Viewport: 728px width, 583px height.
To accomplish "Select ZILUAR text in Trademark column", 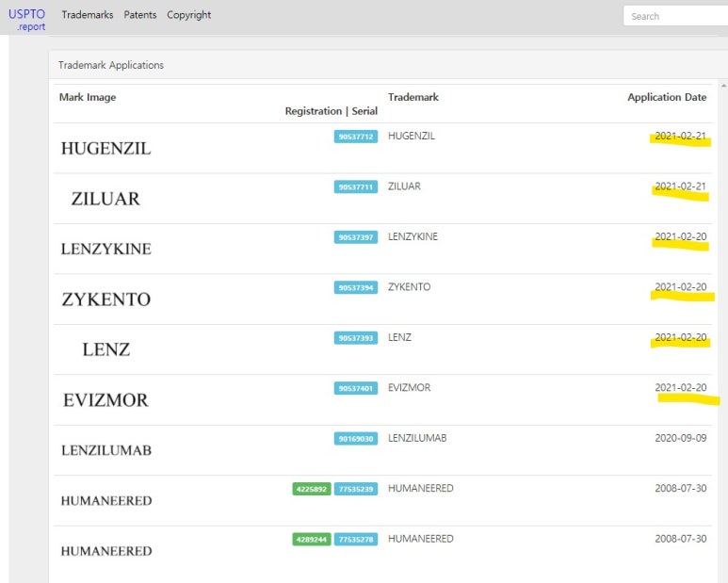I will tap(404, 186).
